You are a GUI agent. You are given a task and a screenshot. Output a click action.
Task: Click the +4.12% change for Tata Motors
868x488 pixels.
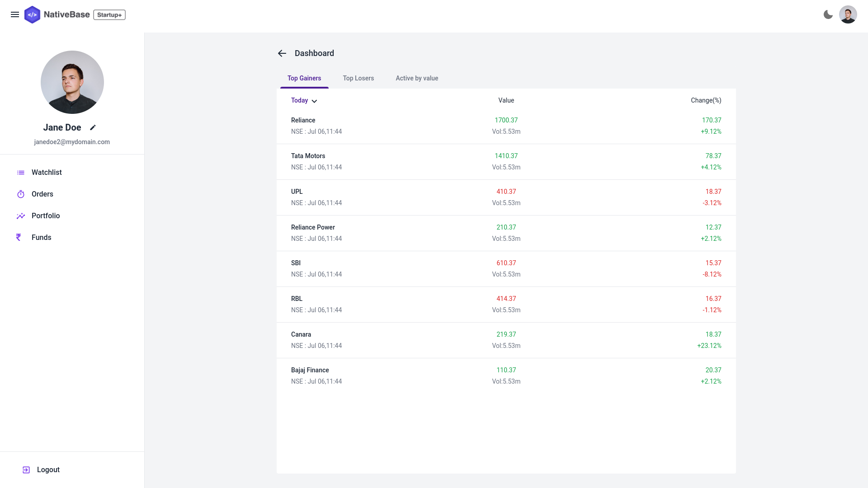[711, 167]
